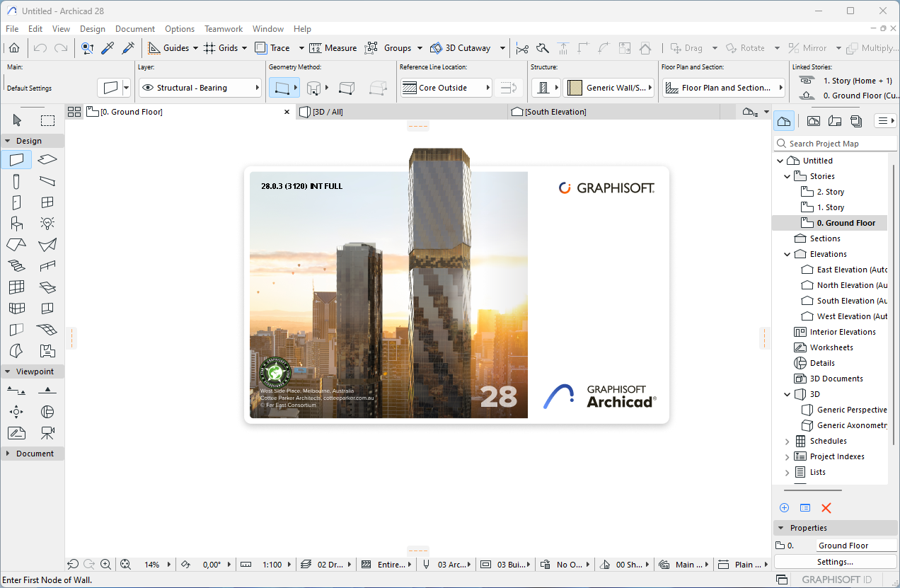
Task: Click the Zoom In magnifier icon
Action: click(105, 565)
